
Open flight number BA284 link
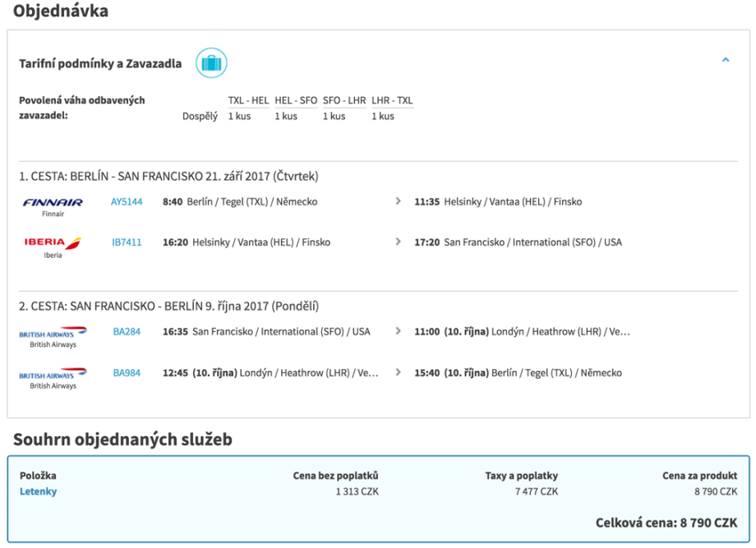(x=127, y=332)
